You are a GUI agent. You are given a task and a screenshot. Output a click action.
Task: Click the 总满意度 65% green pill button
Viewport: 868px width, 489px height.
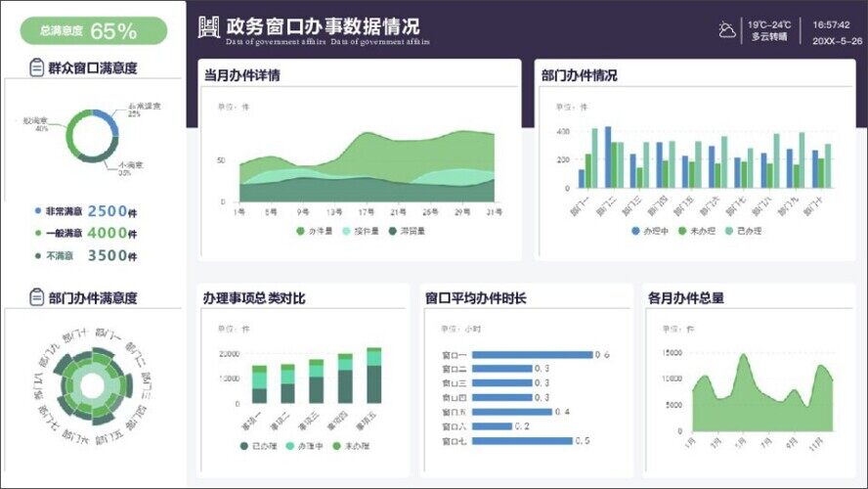(94, 31)
